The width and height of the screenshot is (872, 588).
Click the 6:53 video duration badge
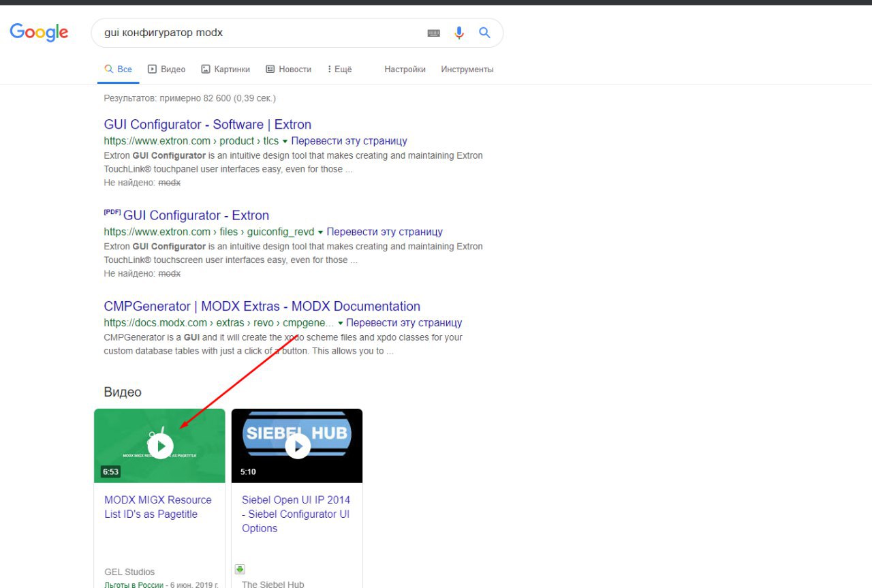click(110, 471)
